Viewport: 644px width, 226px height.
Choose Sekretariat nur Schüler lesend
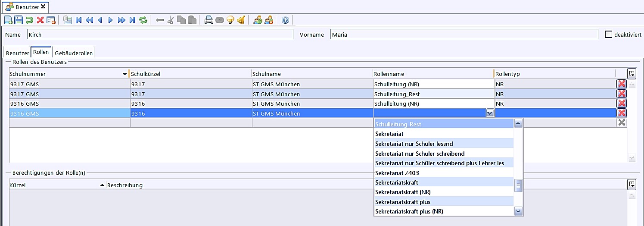pos(444,143)
